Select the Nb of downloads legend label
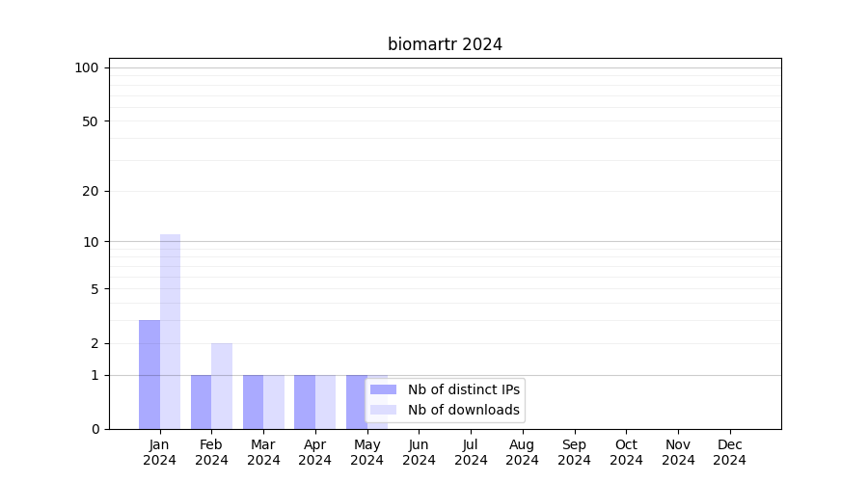This screenshot has height=482, width=868. pos(463,410)
